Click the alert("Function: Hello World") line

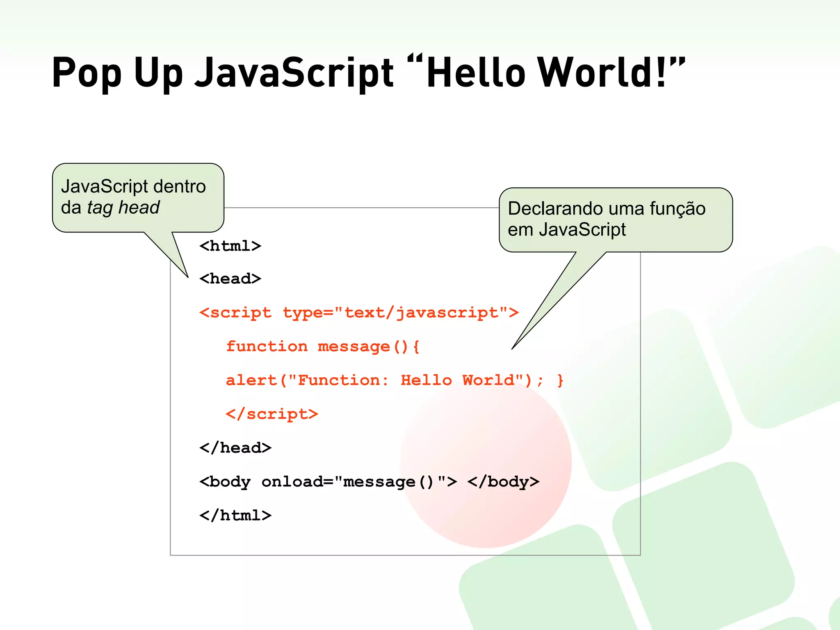click(x=395, y=381)
